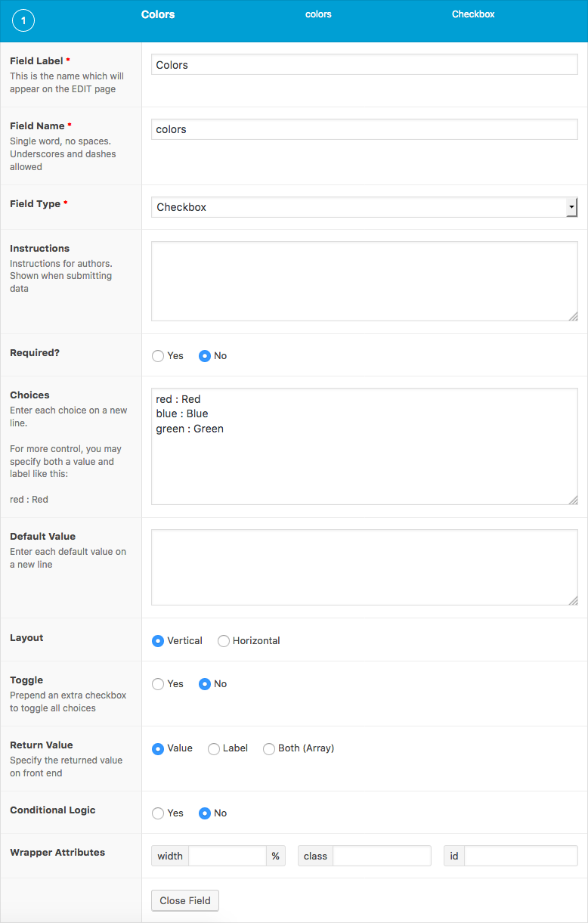Focus the Default Value textarea
Screen dimensions: 588x923
point(364,567)
